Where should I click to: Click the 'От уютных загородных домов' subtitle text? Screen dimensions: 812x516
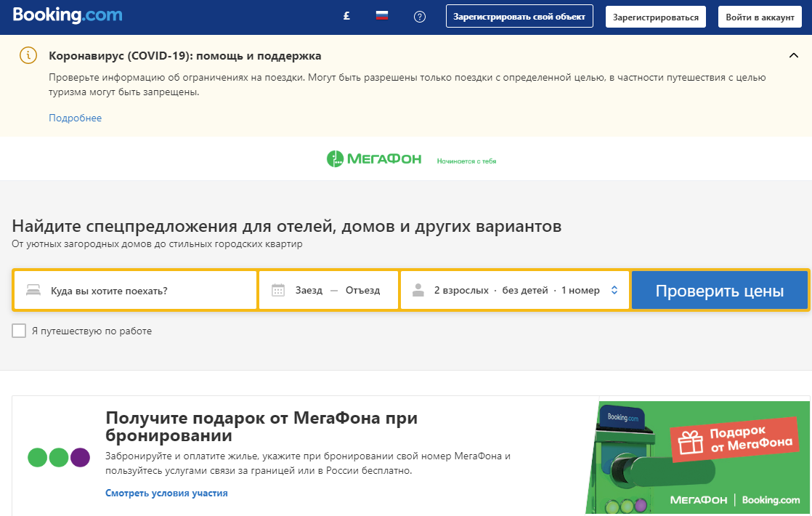click(157, 244)
